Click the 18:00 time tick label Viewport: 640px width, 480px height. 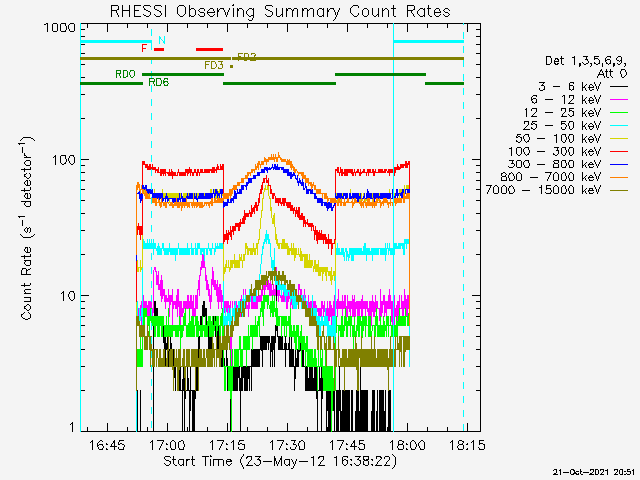click(407, 445)
